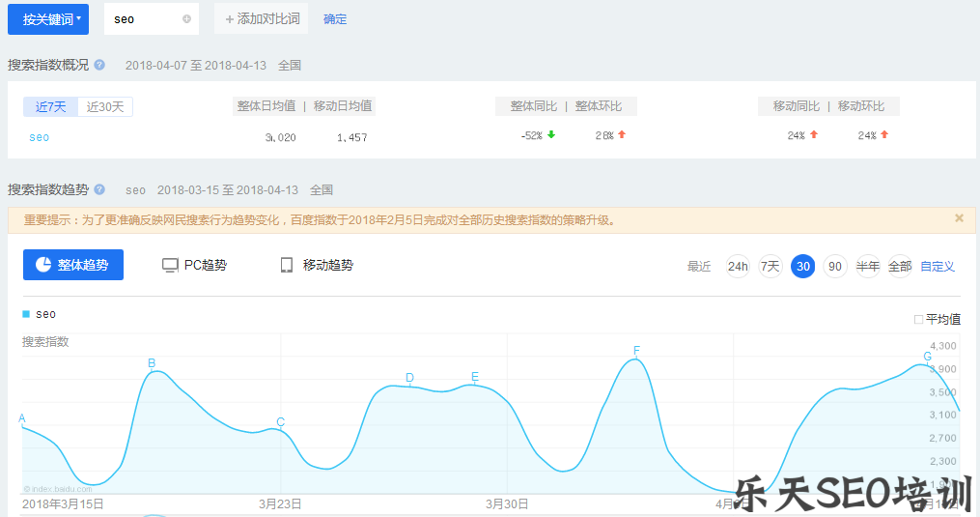Enable the 平均值 checkbox
The image size is (980, 517).
[919, 319]
